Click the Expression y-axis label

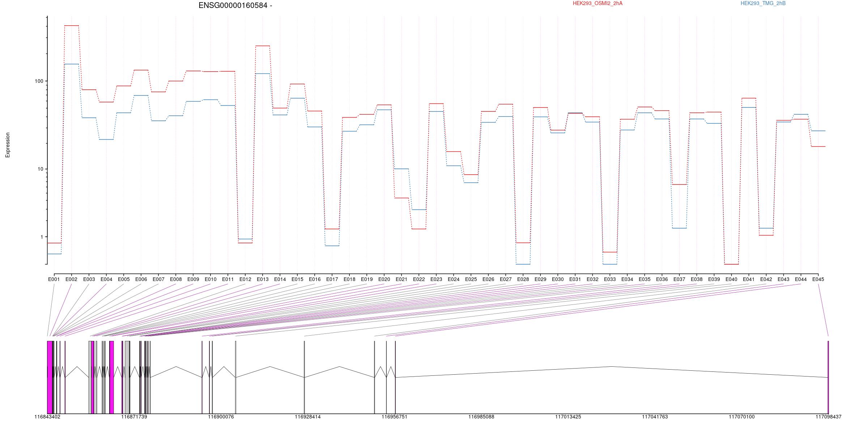click(x=8, y=145)
